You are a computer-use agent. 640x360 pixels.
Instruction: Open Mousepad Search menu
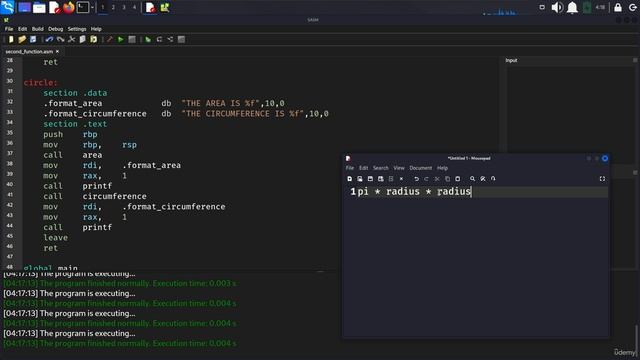(x=380, y=168)
